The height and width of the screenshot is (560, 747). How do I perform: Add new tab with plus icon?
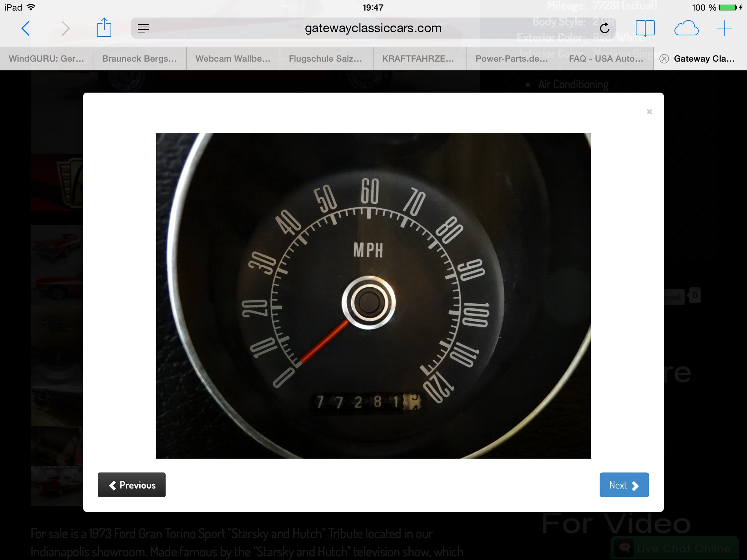coord(724,28)
